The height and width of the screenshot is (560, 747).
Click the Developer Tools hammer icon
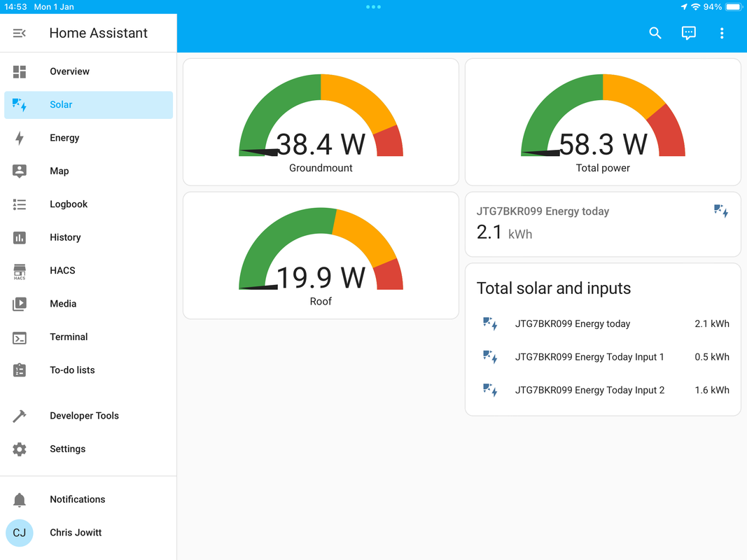[x=20, y=416]
